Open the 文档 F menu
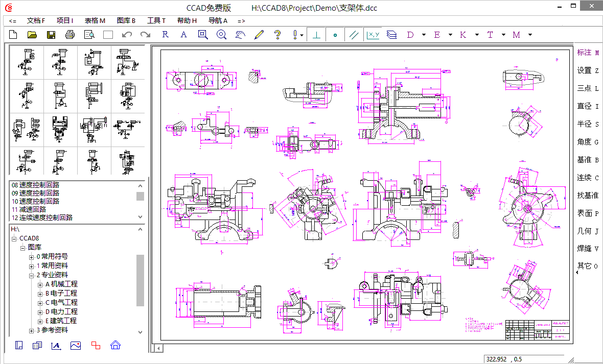The image size is (603, 364). click(x=36, y=21)
